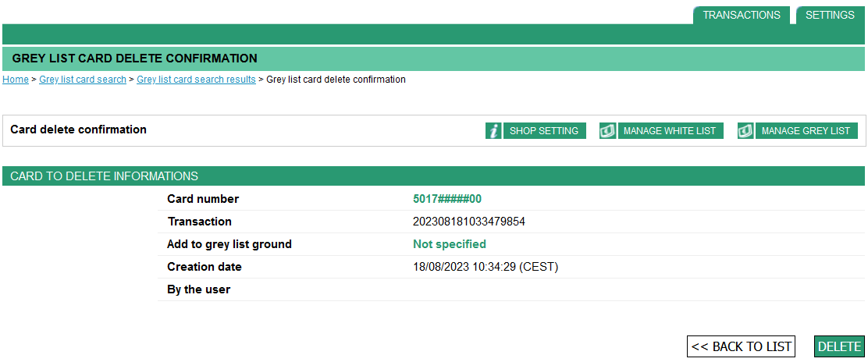Go to Home breadcrumb link
The width and height of the screenshot is (868, 362).
pos(16,79)
